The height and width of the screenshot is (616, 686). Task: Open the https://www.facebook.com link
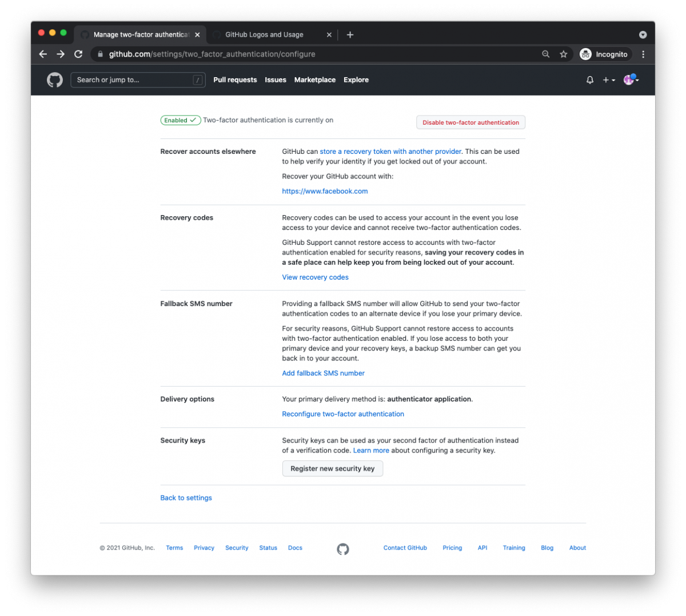[325, 191]
